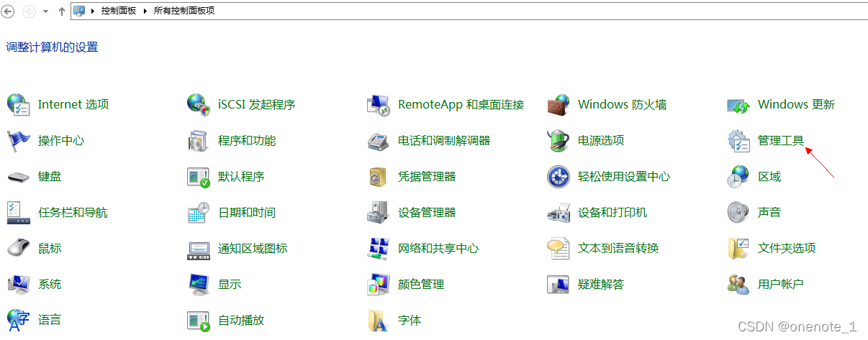Open the 设备和打印机 printer icon
This screenshot has width=868, height=340.
[x=559, y=212]
